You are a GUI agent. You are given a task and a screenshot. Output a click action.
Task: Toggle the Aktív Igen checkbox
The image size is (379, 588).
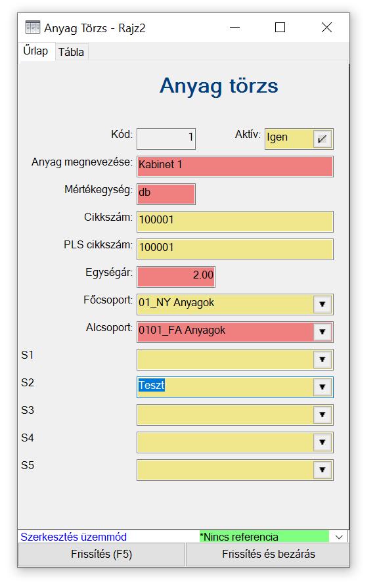322,139
